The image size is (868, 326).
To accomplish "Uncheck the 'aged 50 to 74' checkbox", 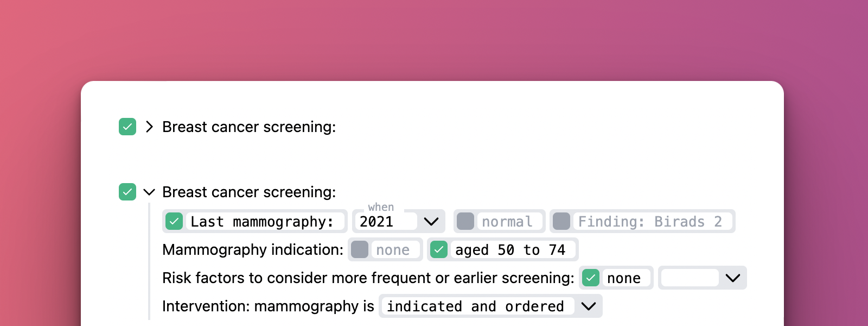I will point(439,250).
